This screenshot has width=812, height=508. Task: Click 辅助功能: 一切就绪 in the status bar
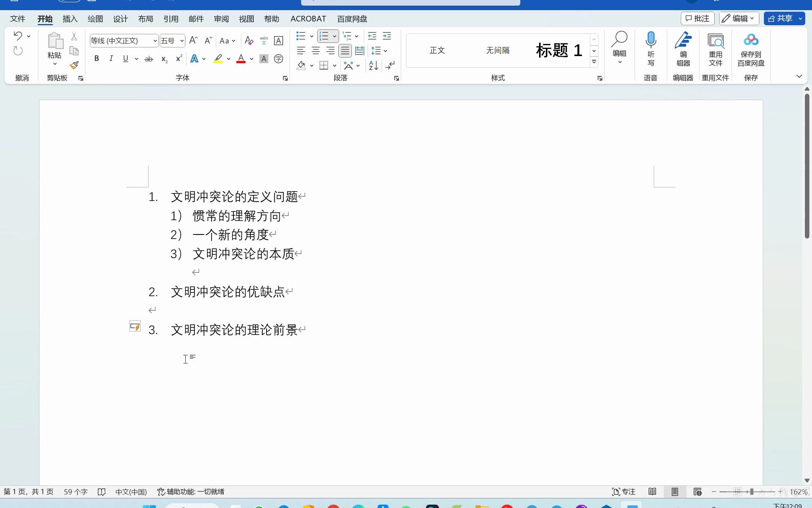click(191, 492)
